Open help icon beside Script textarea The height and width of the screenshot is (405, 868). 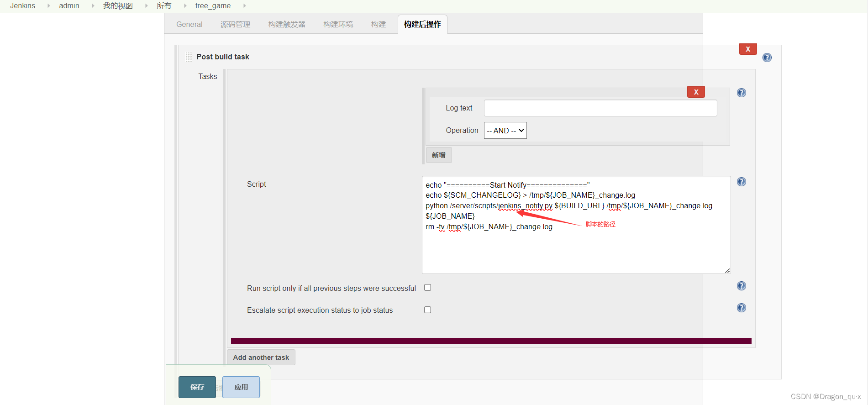(742, 182)
